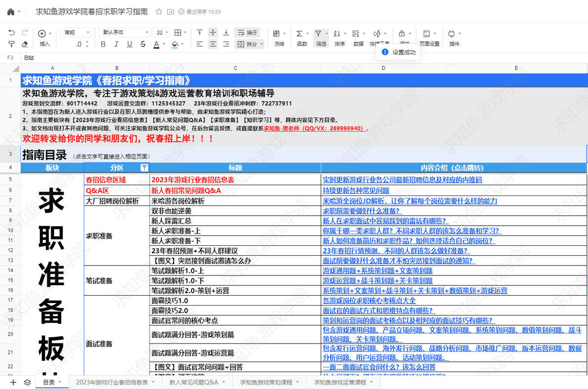Viewport: 588px width, 389px height.
Task: Click the decimal places stepper
Action: [x=87, y=44]
